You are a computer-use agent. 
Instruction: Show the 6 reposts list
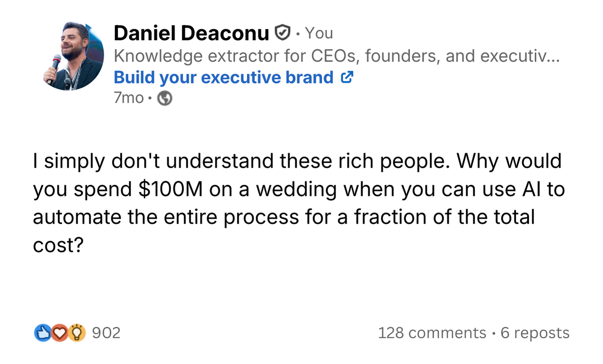pyautogui.click(x=535, y=333)
